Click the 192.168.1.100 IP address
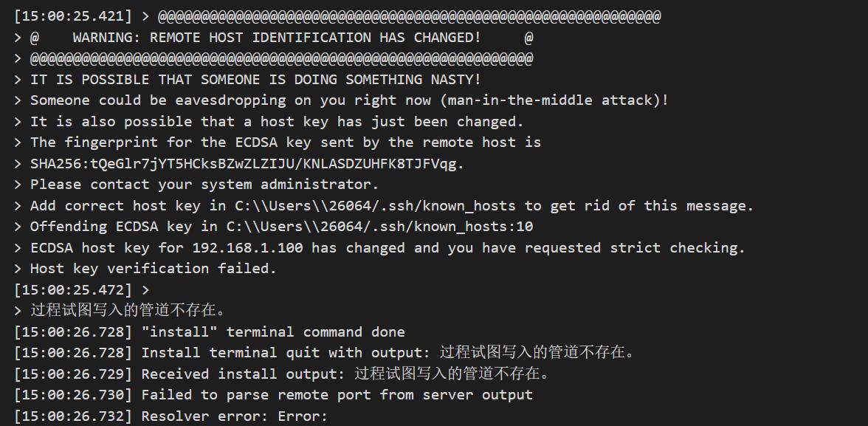Image resolution: width=868 pixels, height=426 pixels. [247, 247]
